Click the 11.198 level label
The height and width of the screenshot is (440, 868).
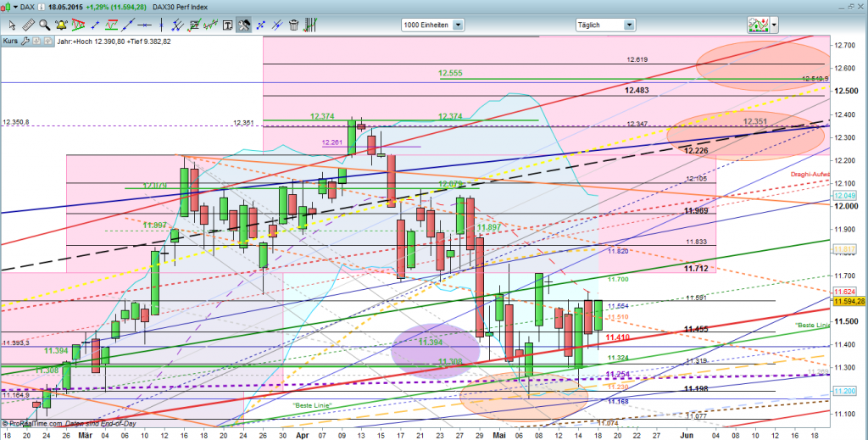696,388
